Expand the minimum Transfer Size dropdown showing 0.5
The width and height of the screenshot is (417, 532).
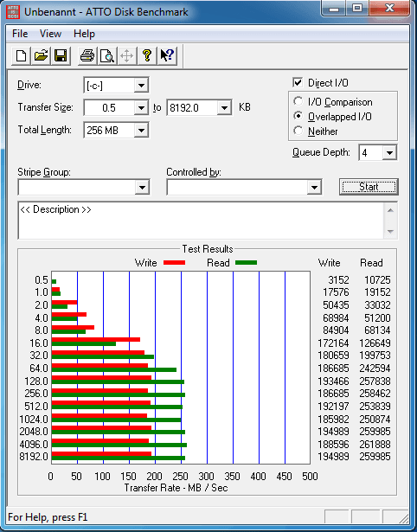pos(141,108)
